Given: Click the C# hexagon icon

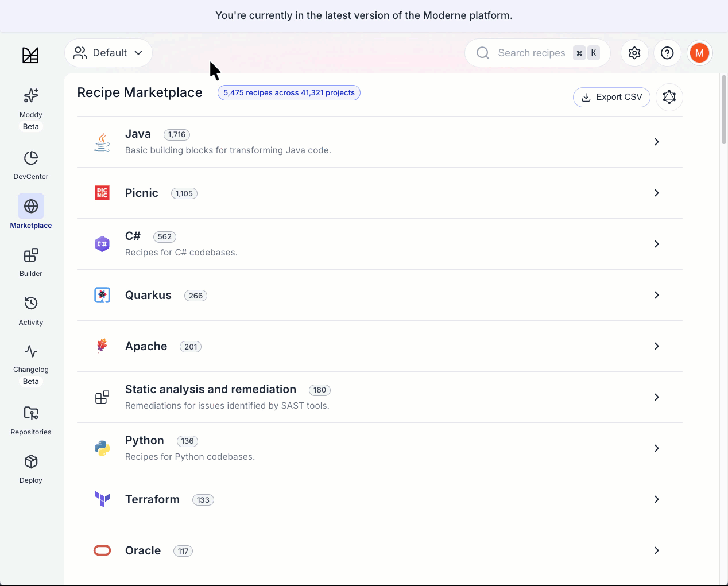Looking at the screenshot, I should coord(102,244).
